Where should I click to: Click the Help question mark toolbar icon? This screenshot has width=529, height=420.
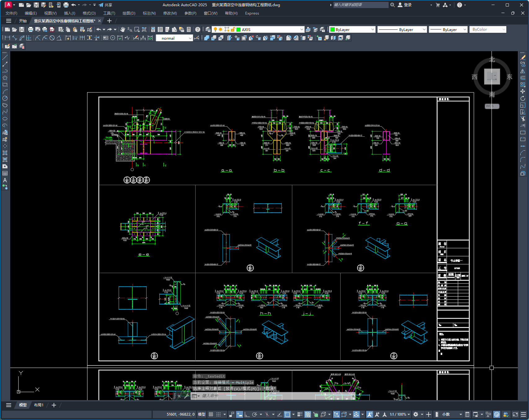(x=198, y=29)
